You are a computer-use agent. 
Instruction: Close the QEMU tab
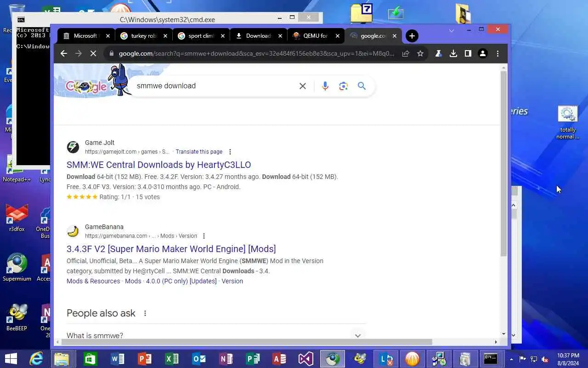(x=337, y=36)
